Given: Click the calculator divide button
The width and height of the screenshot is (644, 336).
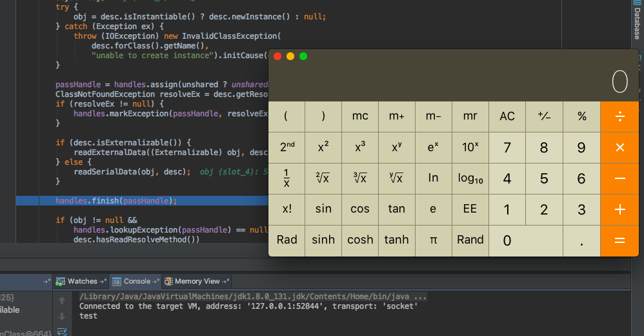Looking at the screenshot, I should 619,116.
